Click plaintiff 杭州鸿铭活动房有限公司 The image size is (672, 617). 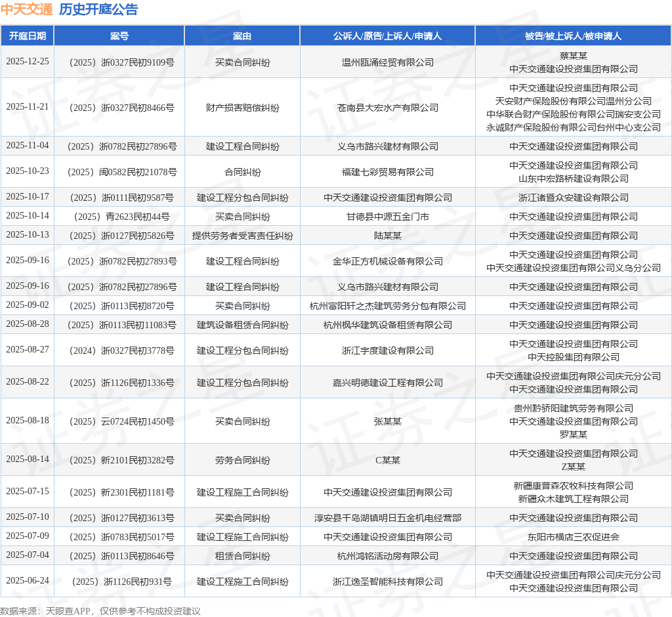click(387, 556)
